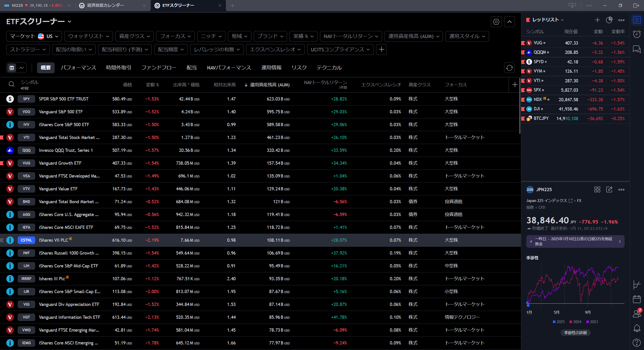Open the search icon in the symbol column header
The image size is (644, 350).
11,84
